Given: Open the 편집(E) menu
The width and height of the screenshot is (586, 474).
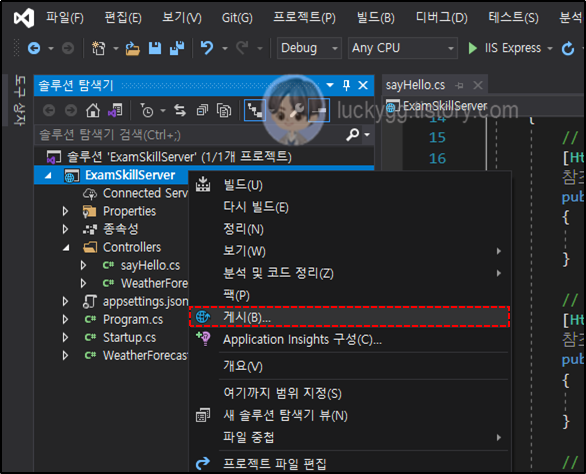Looking at the screenshot, I should (123, 18).
